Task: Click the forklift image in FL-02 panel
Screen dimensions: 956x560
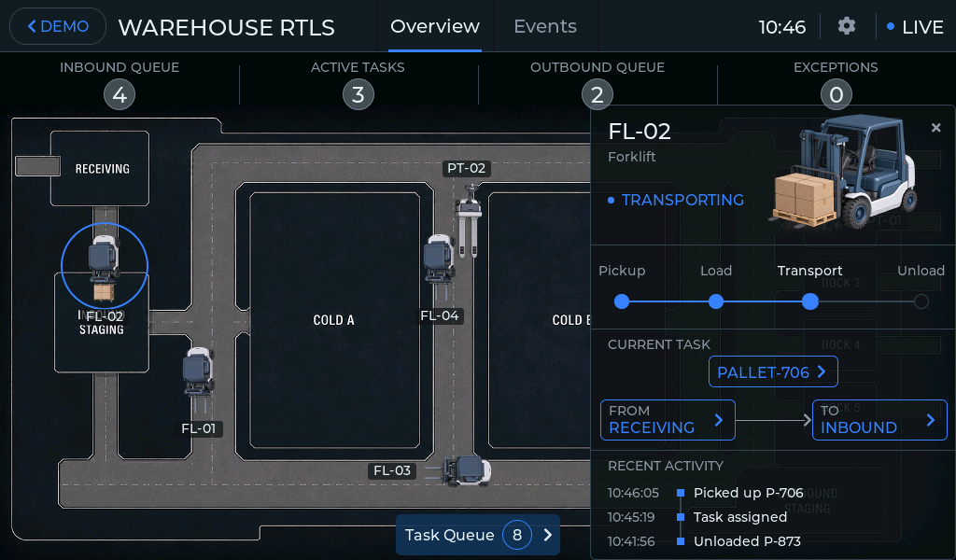Action: [845, 173]
